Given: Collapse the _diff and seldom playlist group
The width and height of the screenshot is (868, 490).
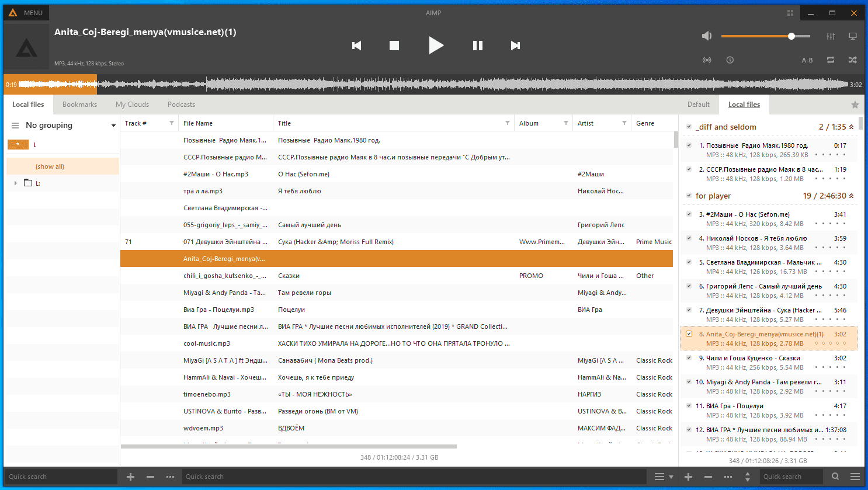Looking at the screenshot, I should pos(852,127).
